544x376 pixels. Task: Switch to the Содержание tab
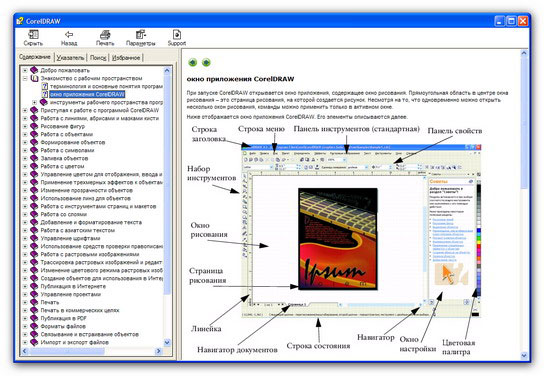(x=35, y=57)
